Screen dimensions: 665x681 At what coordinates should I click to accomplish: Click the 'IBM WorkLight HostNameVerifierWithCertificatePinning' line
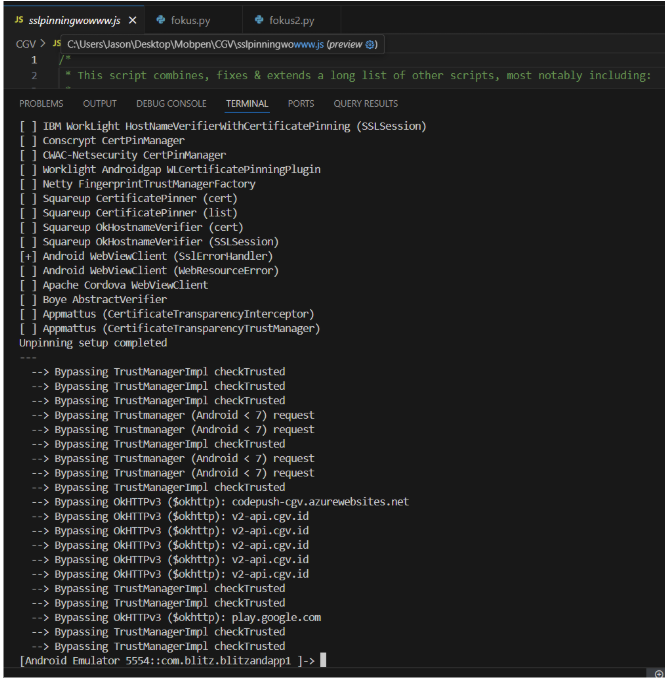223,126
